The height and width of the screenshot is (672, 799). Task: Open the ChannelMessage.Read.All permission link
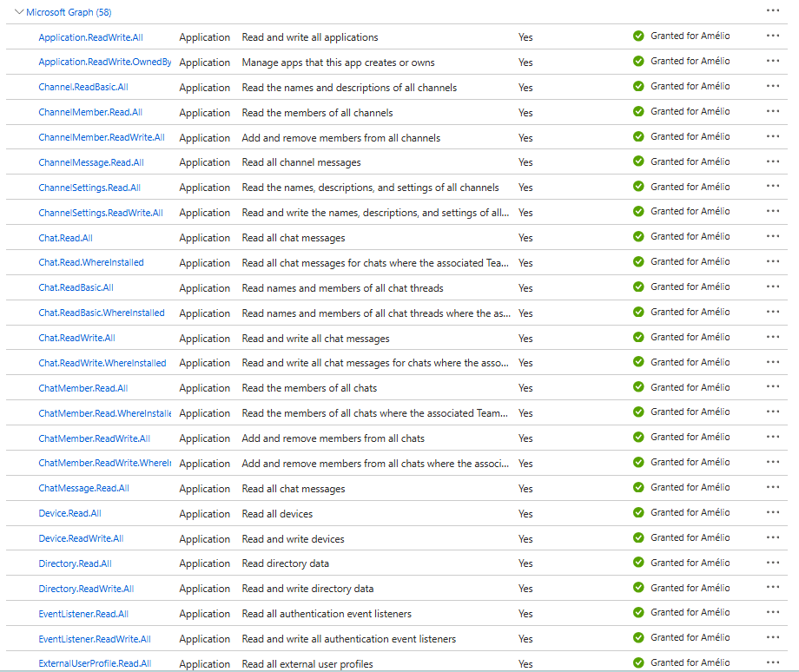coord(91,162)
